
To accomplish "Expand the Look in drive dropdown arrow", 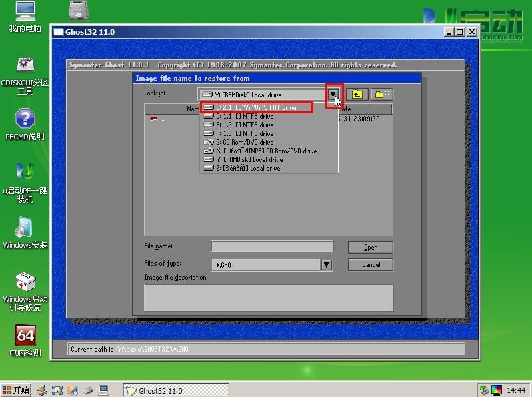I will (333, 95).
